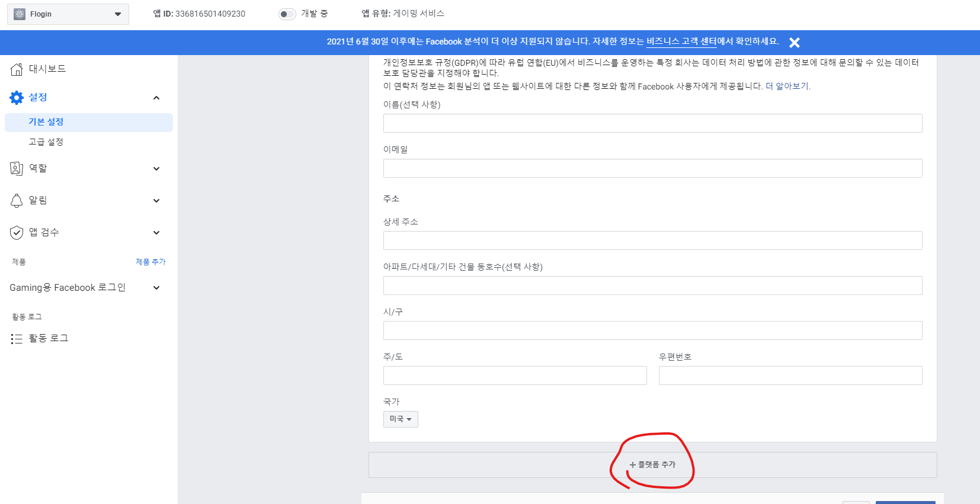This screenshot has height=504, width=980.
Task: Expand the 앱 검수 section chevron
Action: pos(156,233)
